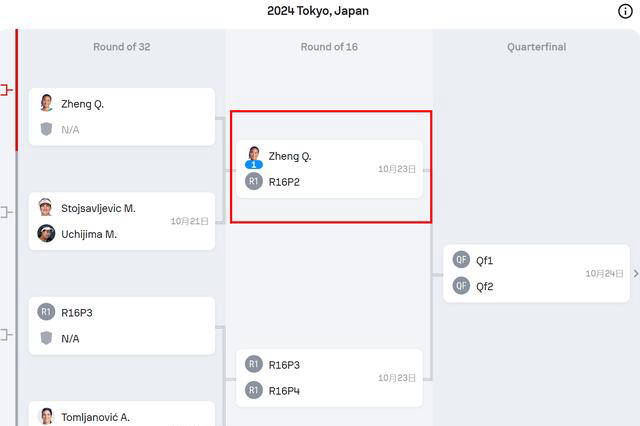
Task: Click Tomljanović A. player avatar
Action: coord(46,416)
